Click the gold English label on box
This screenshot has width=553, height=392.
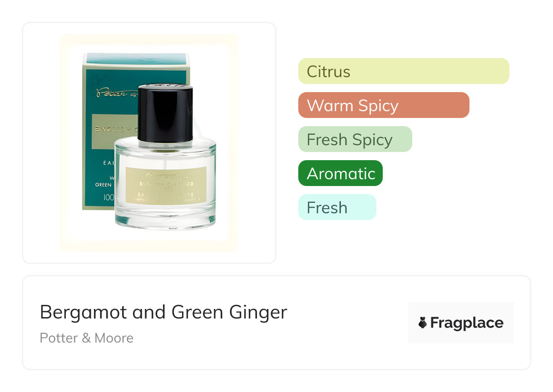click(114, 132)
